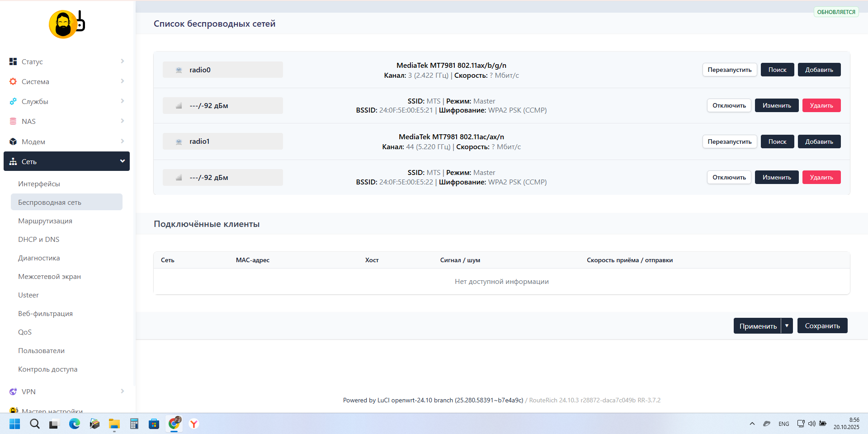
Task: Disable the MTS network on radio1
Action: pyautogui.click(x=729, y=177)
